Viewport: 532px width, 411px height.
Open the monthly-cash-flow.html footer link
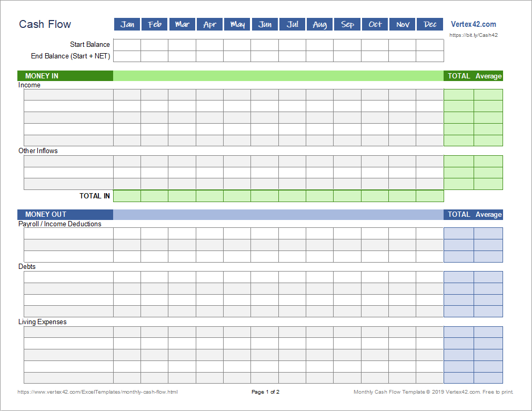(x=98, y=392)
